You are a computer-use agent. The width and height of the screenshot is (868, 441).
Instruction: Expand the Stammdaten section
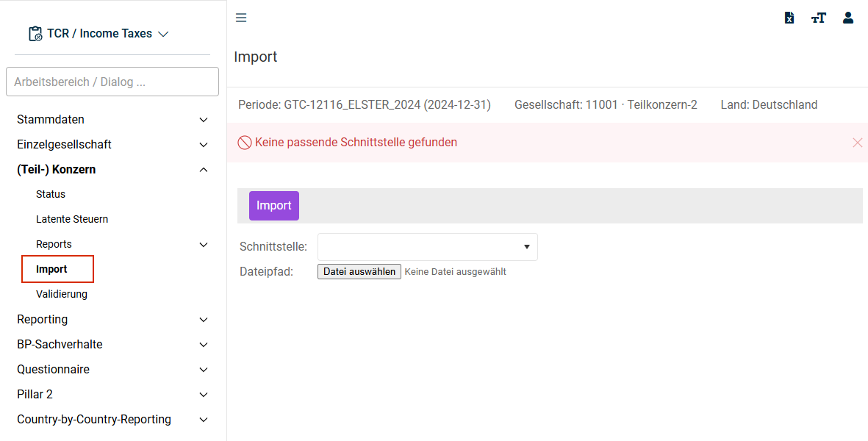tap(112, 120)
